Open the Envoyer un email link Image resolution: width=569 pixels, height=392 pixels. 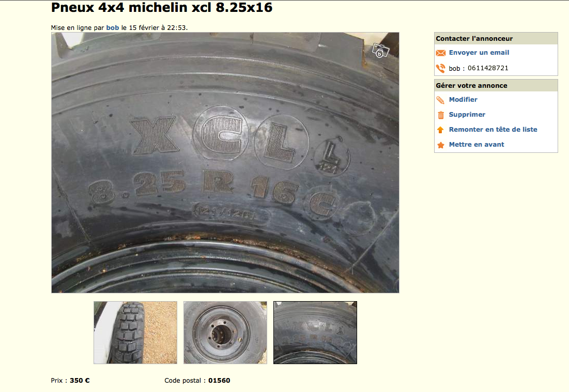click(479, 53)
